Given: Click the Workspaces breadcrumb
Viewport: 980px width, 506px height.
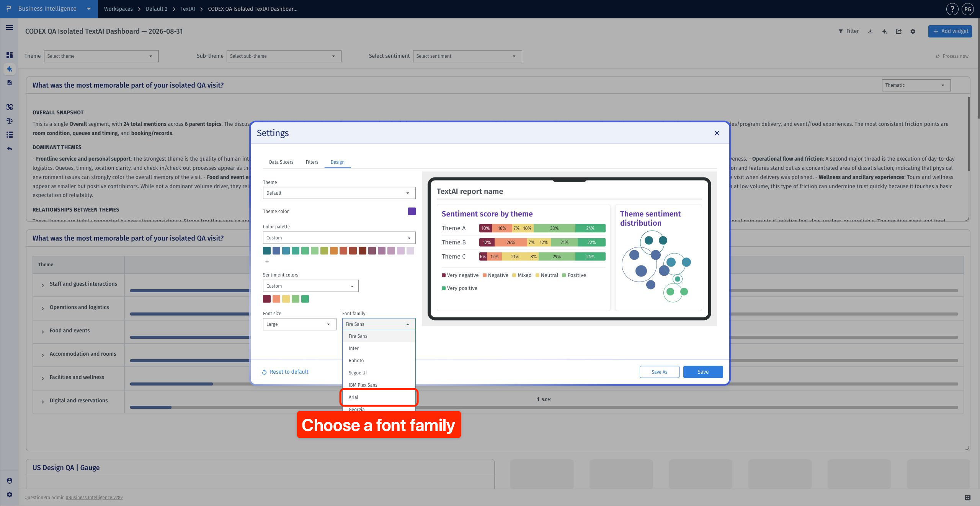Looking at the screenshot, I should coord(118,9).
